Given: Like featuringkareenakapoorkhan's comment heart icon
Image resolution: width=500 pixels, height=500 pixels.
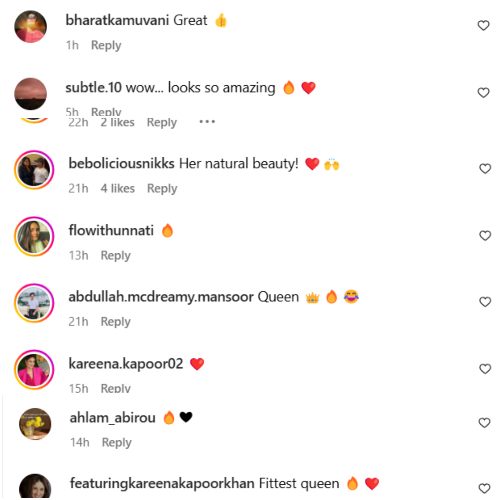Looking at the screenshot, I should 484,488.
